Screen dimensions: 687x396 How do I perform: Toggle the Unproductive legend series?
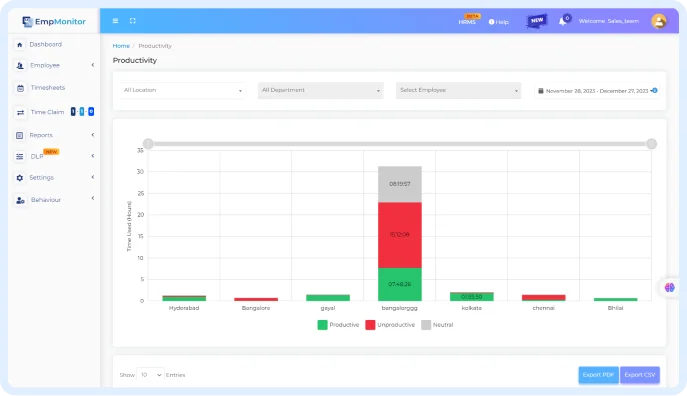coord(390,325)
